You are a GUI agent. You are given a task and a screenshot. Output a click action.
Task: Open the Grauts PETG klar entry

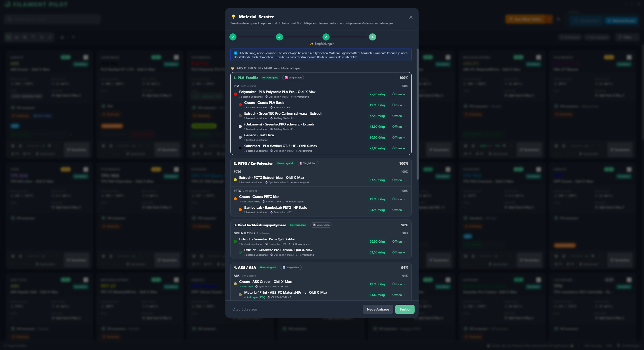pos(399,199)
